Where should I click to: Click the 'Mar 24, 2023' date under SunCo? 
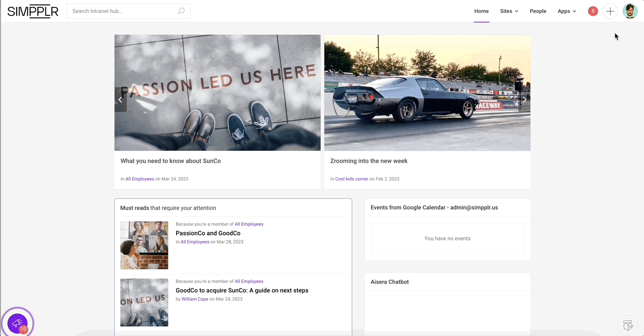click(175, 179)
